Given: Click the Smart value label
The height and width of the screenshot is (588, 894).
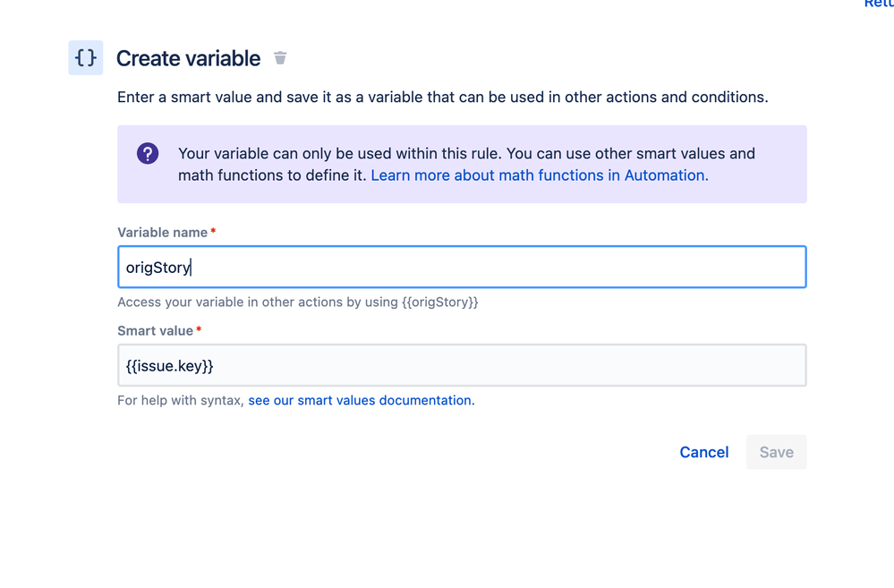Looking at the screenshot, I should (x=155, y=331).
